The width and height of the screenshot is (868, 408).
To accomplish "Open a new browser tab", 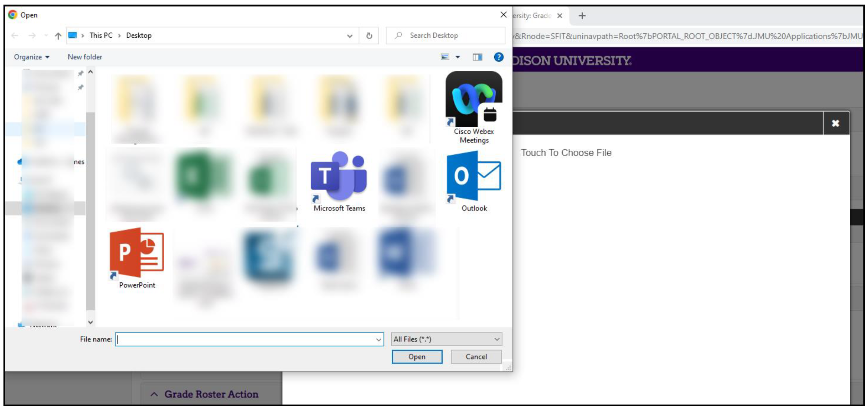I will 582,16.
